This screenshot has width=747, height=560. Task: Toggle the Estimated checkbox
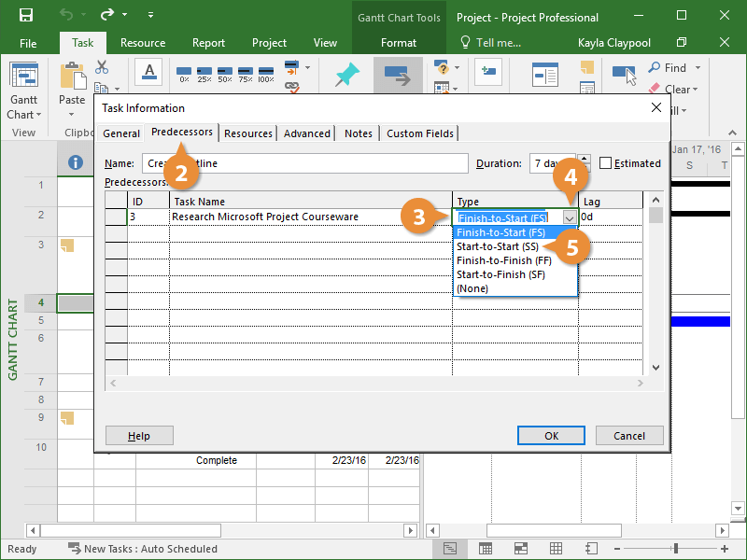606,163
